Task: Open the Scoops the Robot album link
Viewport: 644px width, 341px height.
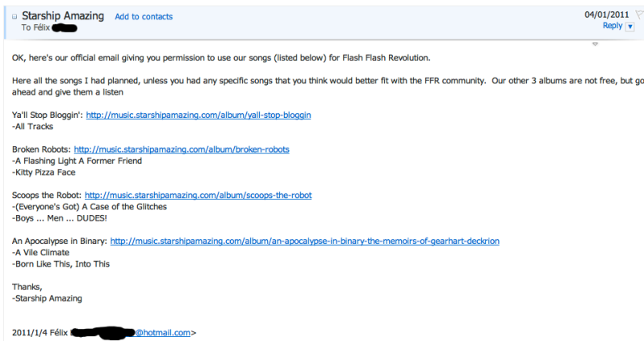Action: coord(198,195)
